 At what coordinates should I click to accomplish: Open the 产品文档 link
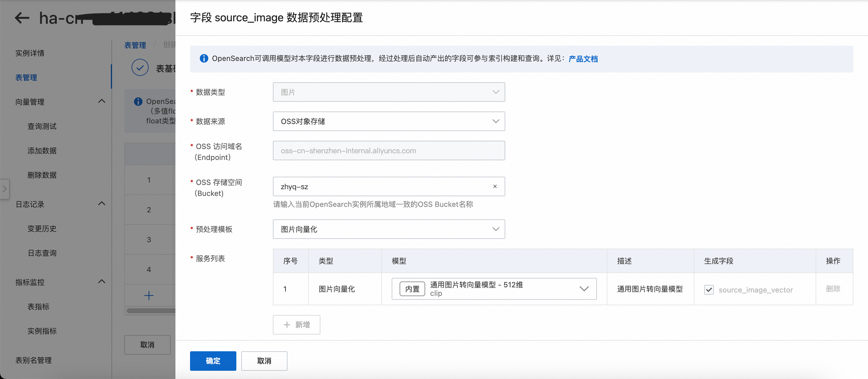(583, 59)
